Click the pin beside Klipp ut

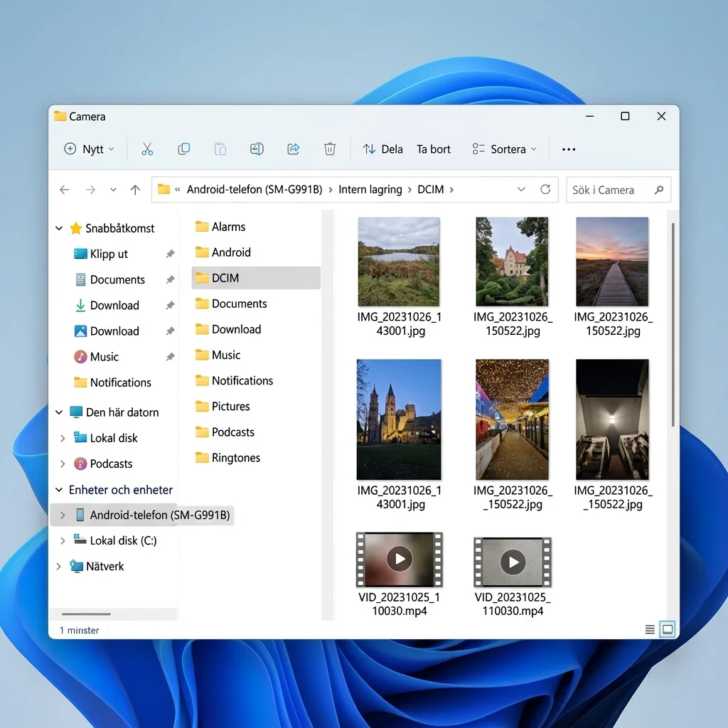pyautogui.click(x=171, y=254)
